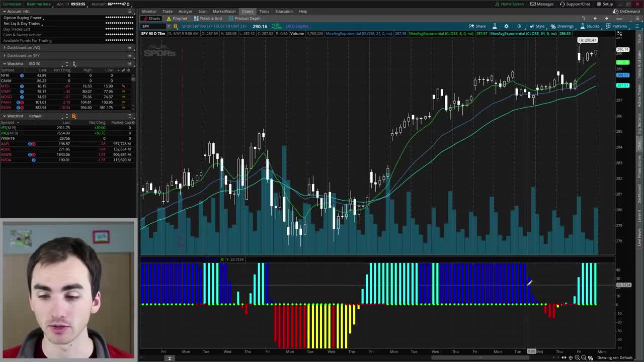The width and height of the screenshot is (644, 362).
Task: Click the Realtime data status
Action: click(39, 4)
